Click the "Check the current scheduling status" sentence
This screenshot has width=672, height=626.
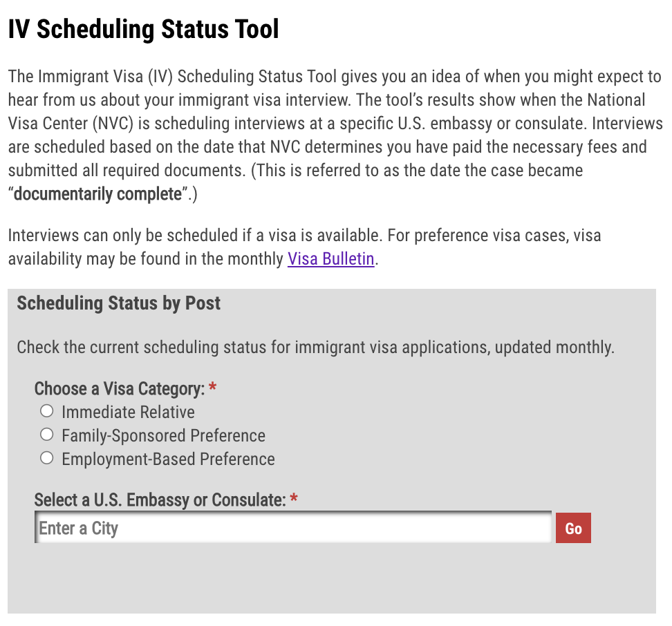[315, 346]
